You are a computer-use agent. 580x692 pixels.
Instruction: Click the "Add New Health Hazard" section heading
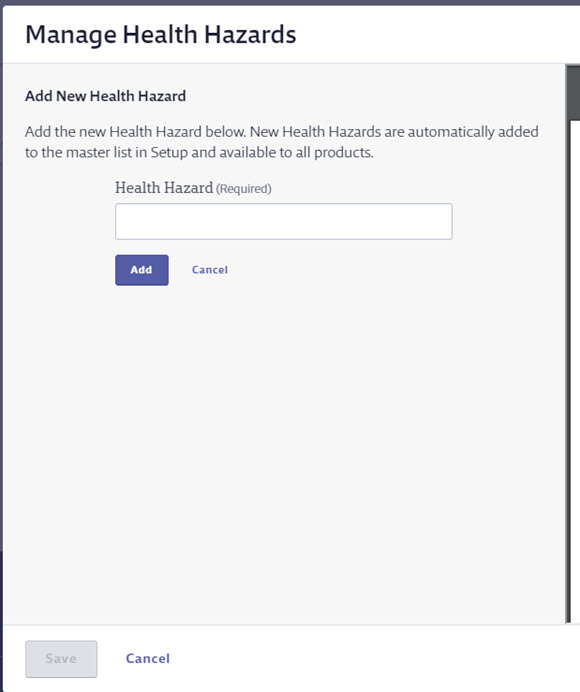[x=105, y=96]
